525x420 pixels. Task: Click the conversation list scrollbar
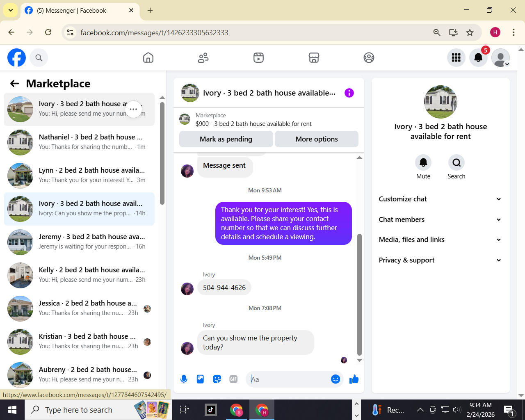pyautogui.click(x=162, y=153)
